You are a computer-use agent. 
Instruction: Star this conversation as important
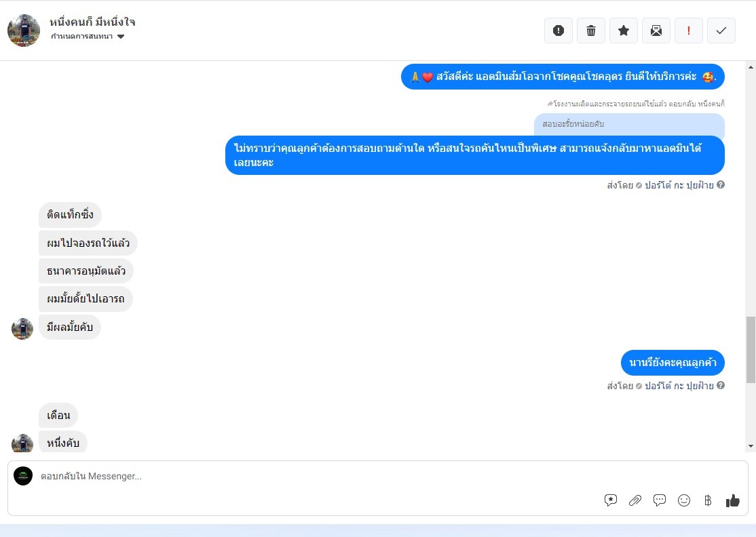pos(624,31)
